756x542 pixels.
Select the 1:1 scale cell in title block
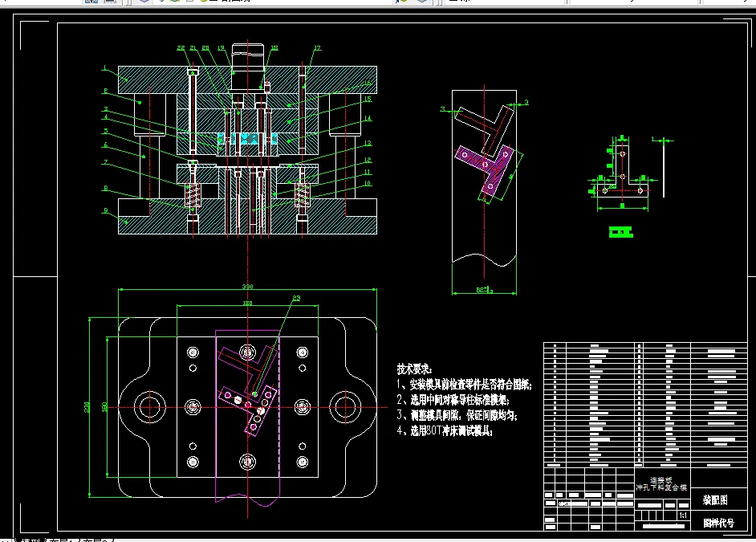click(x=683, y=516)
